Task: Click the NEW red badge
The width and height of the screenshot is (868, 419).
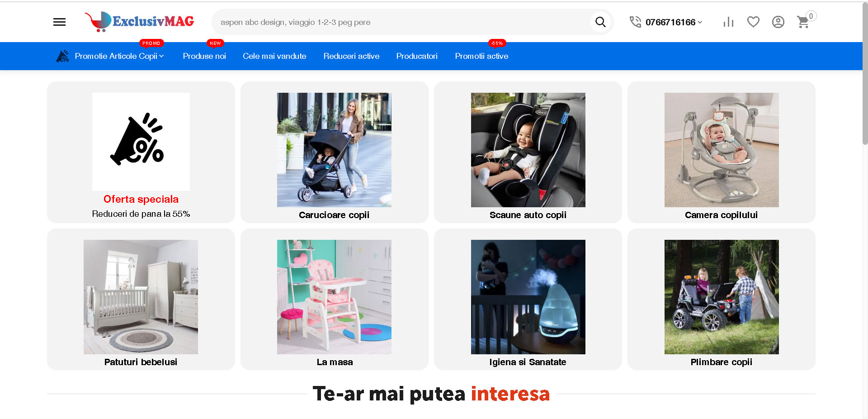Action: tap(215, 43)
